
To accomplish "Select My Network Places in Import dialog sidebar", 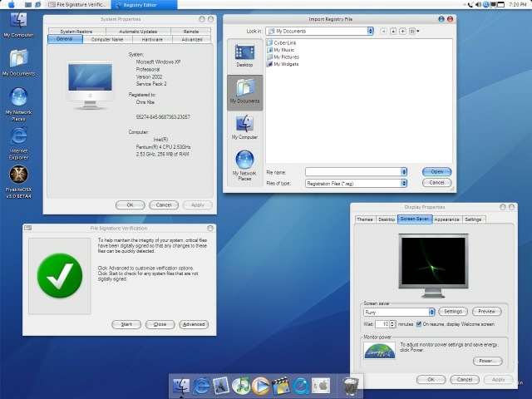I will tap(244, 165).
